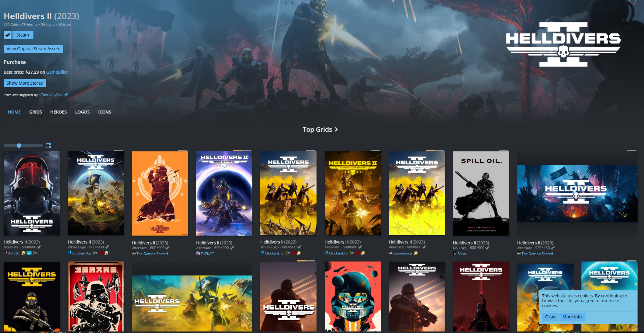
Task: Visit cosminnicu's profile link
Action: pos(403,253)
